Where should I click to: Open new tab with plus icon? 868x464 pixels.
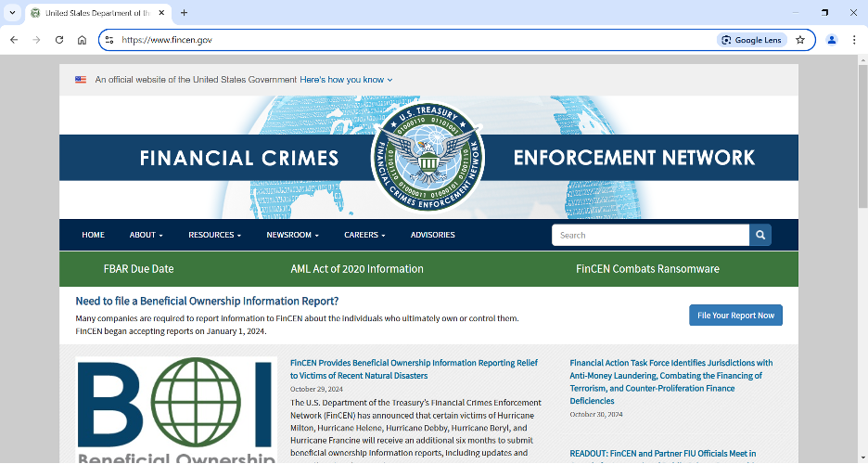pyautogui.click(x=185, y=13)
